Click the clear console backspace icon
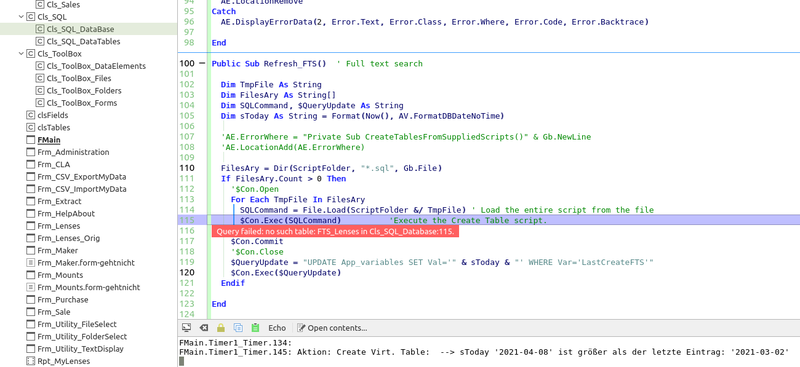The height and width of the screenshot is (367, 800). point(204,328)
